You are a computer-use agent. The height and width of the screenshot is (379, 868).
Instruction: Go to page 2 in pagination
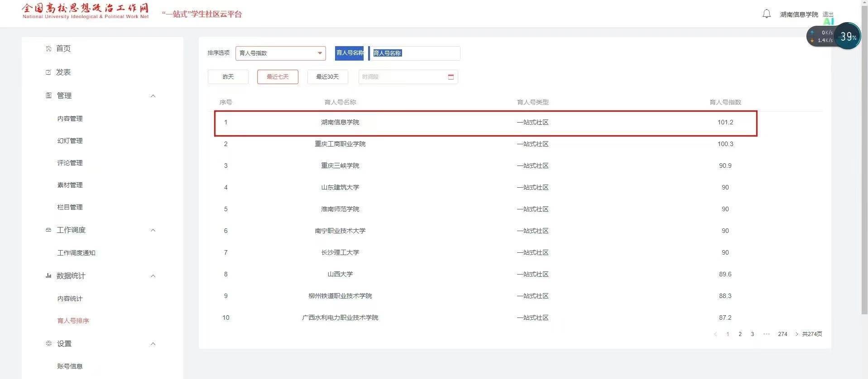click(740, 334)
